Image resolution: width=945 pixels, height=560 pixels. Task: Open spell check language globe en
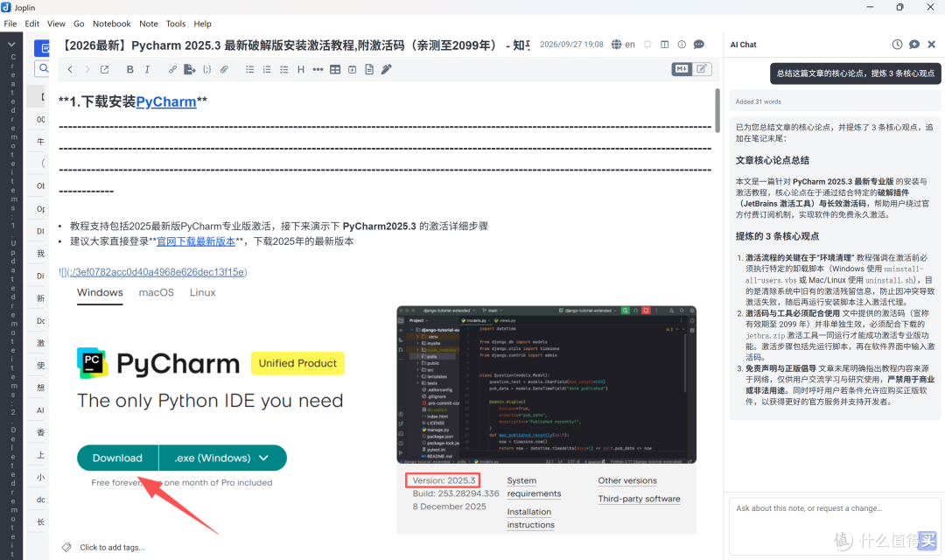623,45
